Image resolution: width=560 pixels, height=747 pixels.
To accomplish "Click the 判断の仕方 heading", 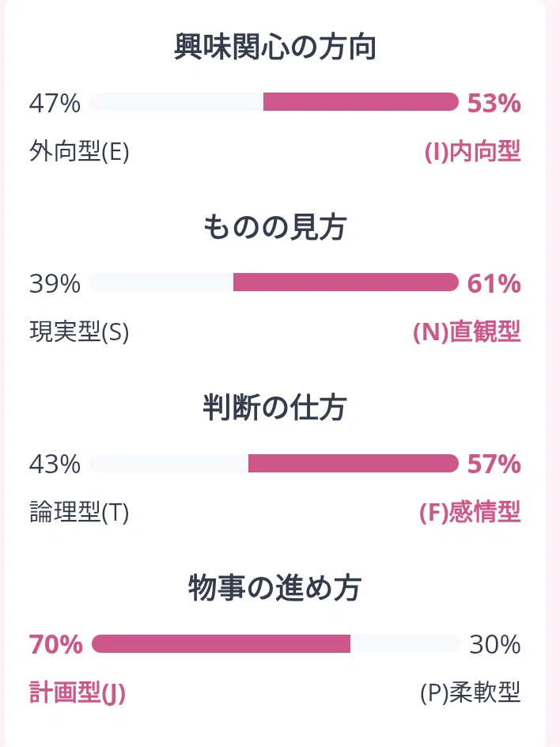I will [274, 408].
